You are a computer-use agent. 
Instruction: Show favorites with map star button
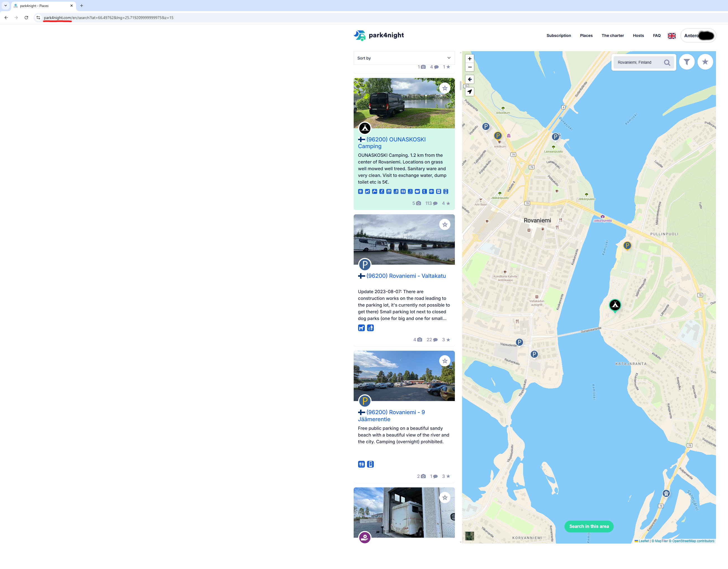[705, 62]
